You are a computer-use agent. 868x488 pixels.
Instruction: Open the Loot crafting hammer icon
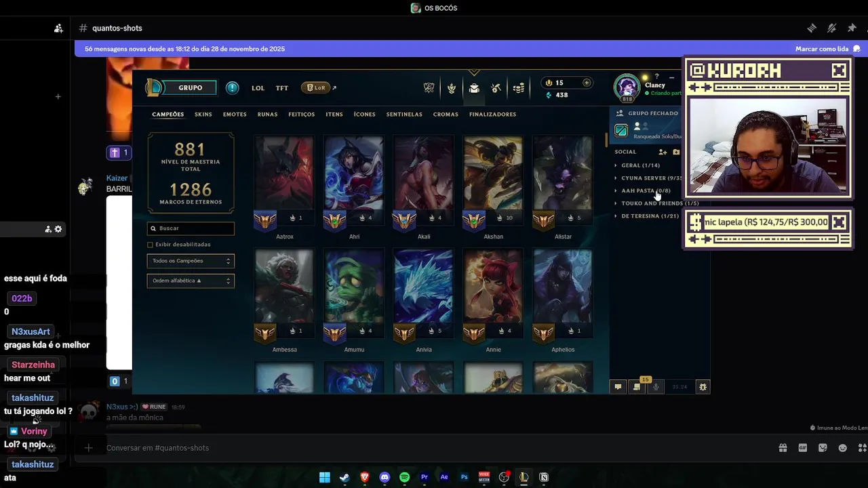pyautogui.click(x=496, y=88)
